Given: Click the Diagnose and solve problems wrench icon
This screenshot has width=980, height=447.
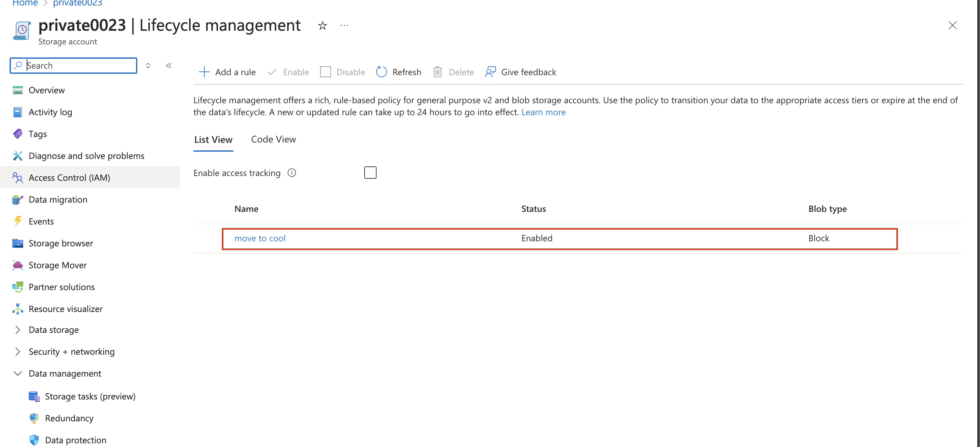Looking at the screenshot, I should pyautogui.click(x=17, y=155).
